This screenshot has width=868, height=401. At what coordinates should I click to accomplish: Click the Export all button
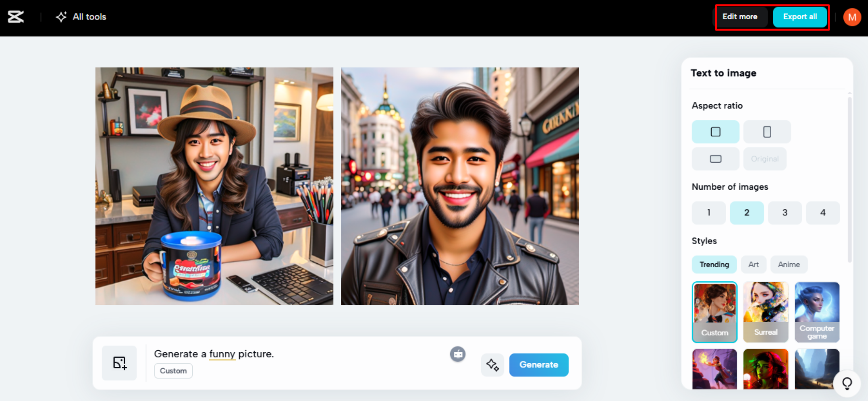click(800, 17)
